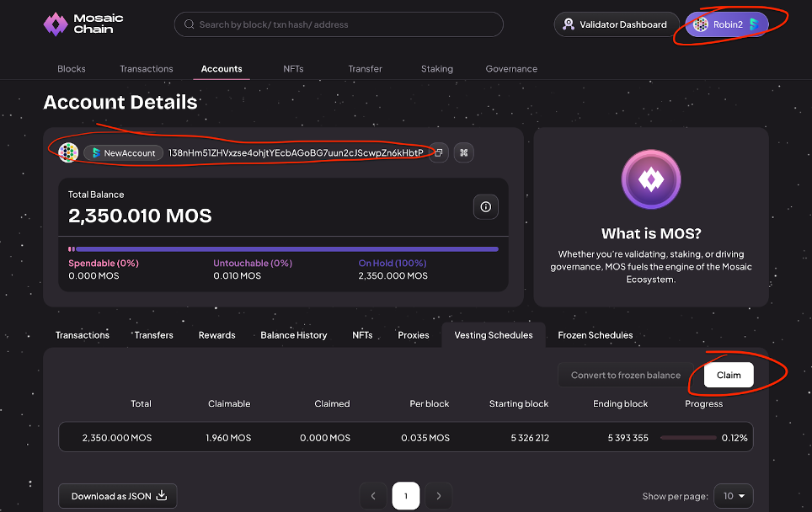The image size is (812, 512).
Task: Show the account QR code
Action: (464, 152)
